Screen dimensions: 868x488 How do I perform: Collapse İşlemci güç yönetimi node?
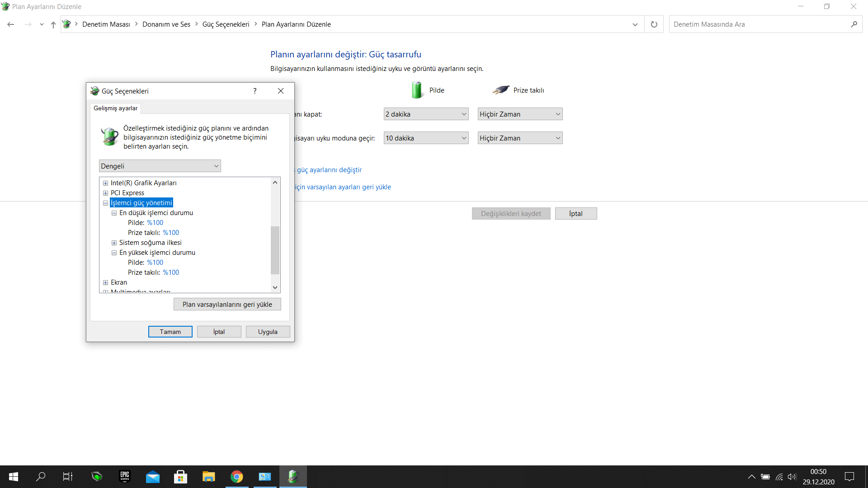tap(105, 203)
